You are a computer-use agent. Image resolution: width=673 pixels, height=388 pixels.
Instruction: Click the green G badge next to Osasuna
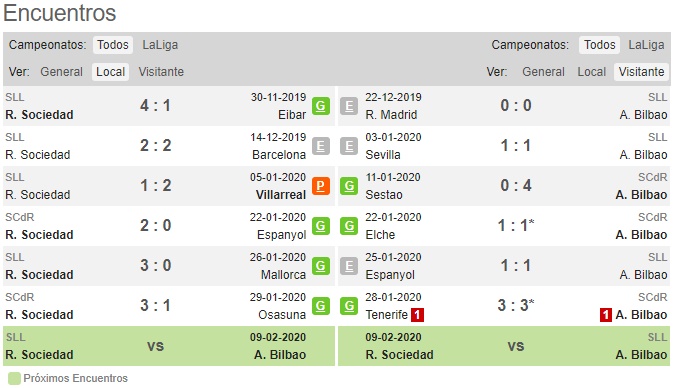321,306
